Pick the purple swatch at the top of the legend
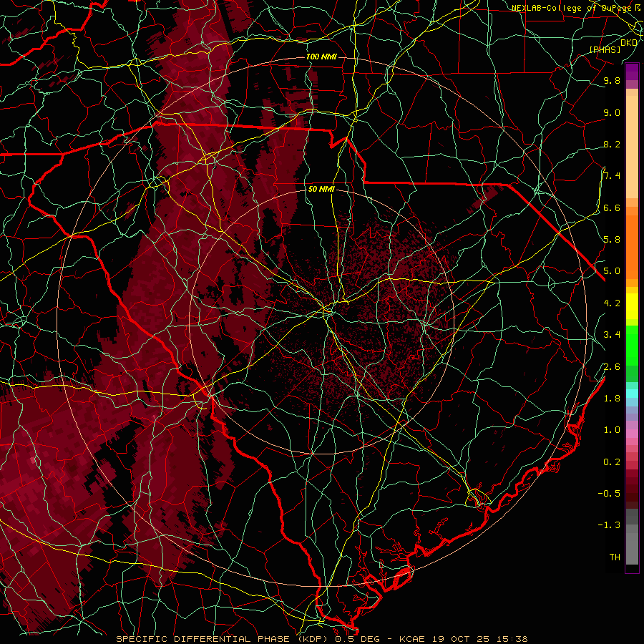 pos(632,72)
